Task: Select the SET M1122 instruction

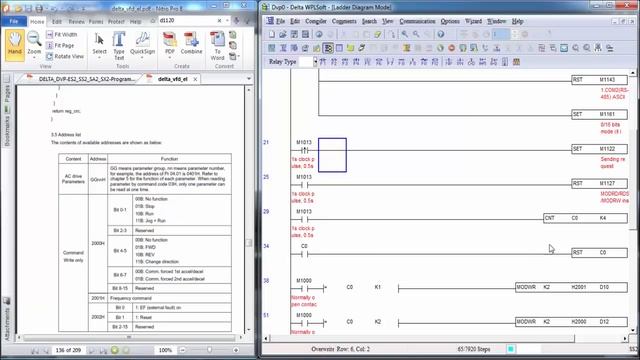Action: coord(599,149)
